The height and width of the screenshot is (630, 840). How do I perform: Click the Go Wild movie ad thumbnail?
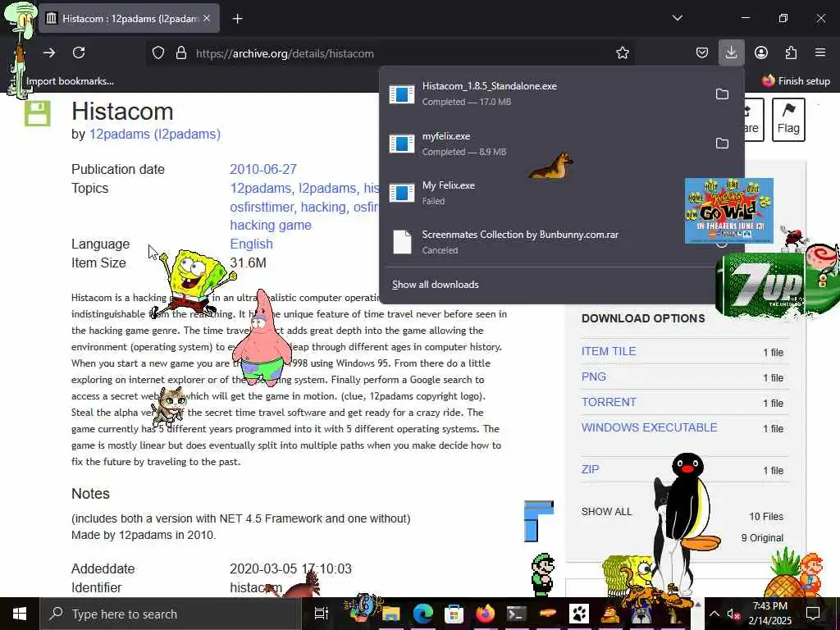click(728, 211)
